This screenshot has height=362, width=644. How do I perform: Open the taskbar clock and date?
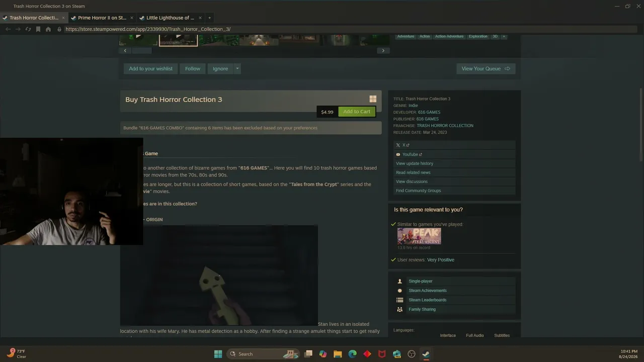coord(629,354)
